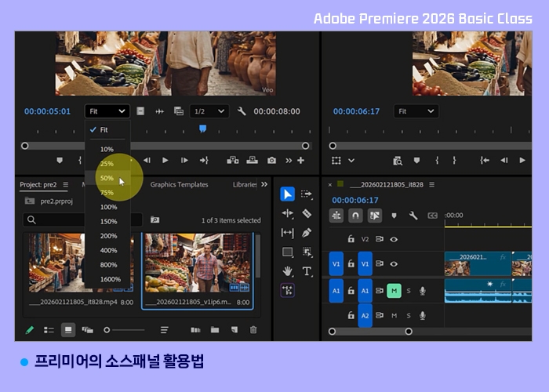Click the trash Clear icon in Project panel
549x392 pixels.
pos(253,330)
